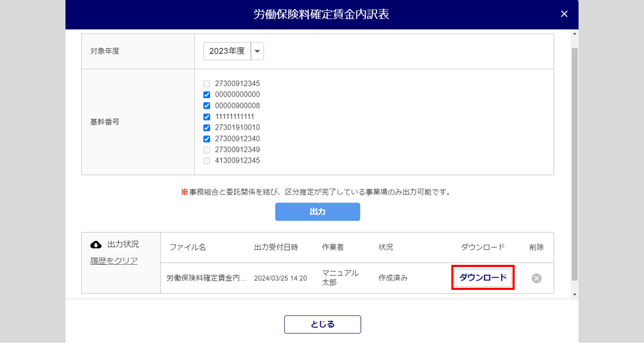Click the scrollbar up arrow
This screenshot has height=348, width=644.
574,34
